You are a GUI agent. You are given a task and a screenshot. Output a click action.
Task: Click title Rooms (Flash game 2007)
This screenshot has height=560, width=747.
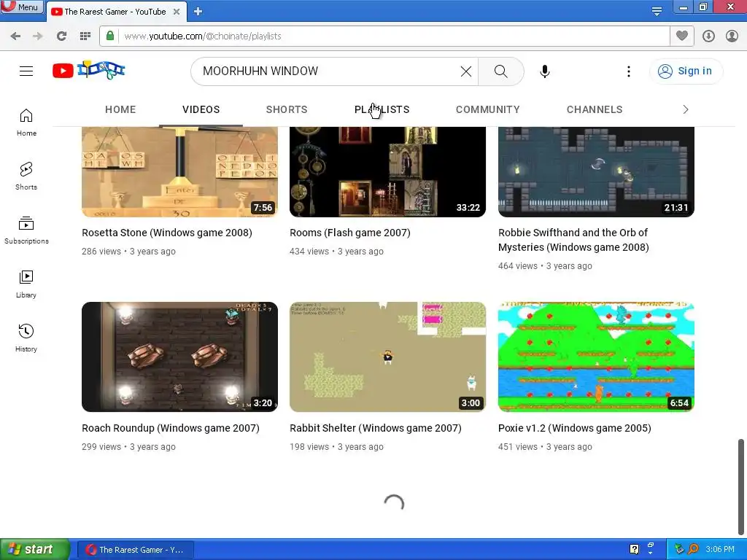(349, 233)
